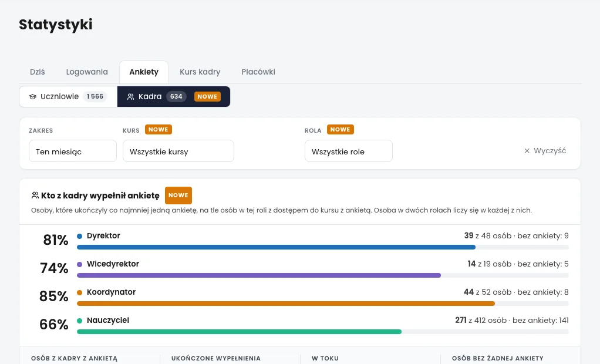Click the blue dot beside Dyrektor
The width and height of the screenshot is (600, 364).
click(80, 236)
